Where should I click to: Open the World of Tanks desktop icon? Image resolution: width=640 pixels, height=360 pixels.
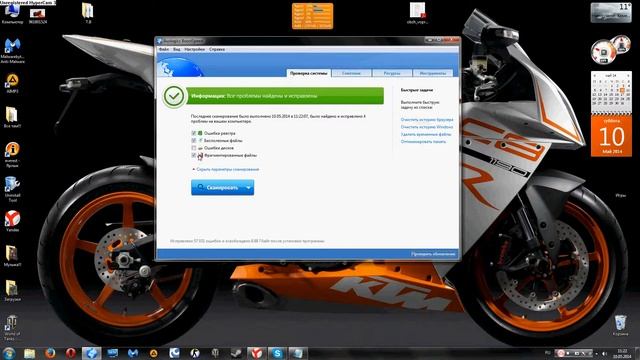11,328
